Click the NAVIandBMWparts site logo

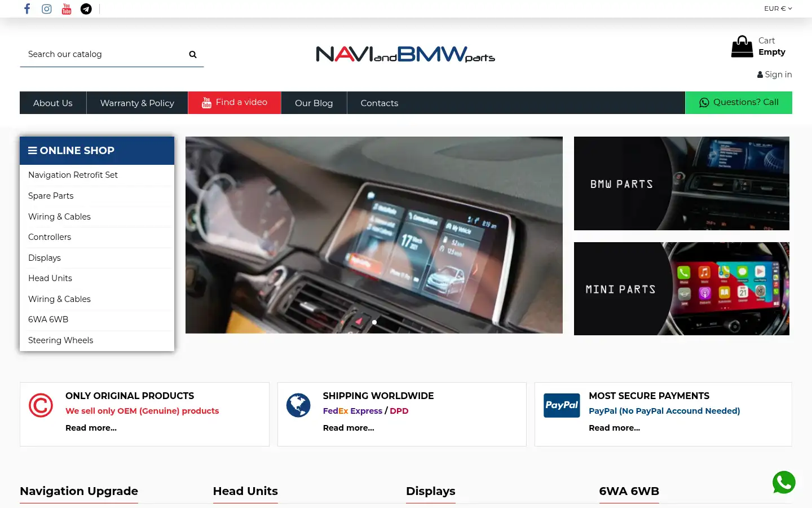(405, 54)
